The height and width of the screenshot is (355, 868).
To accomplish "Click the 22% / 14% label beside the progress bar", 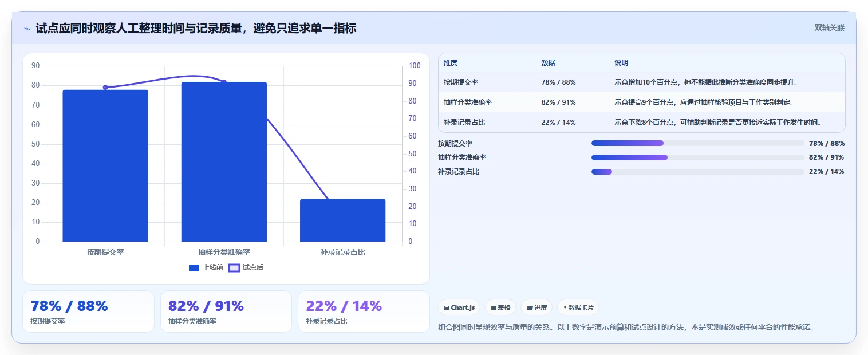I will coord(826,172).
